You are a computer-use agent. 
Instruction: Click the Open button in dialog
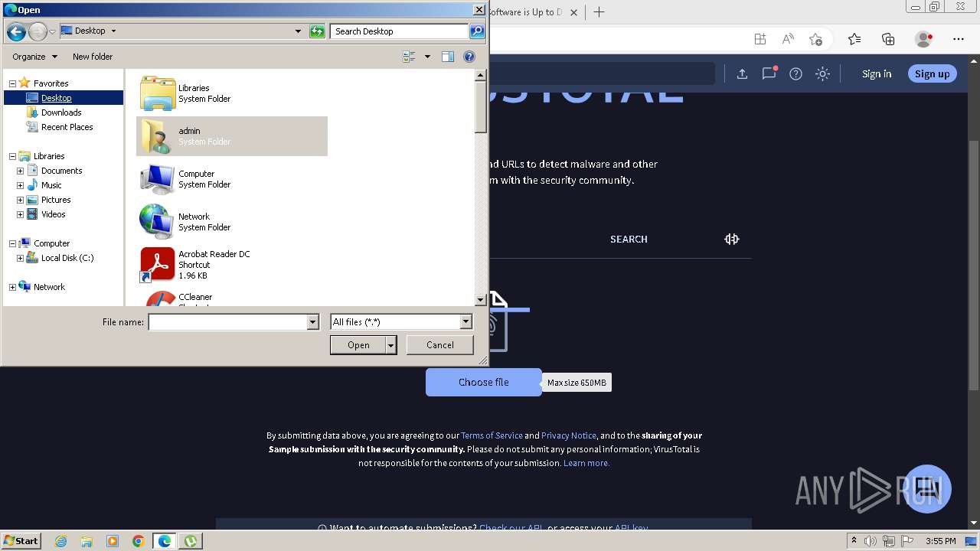click(x=358, y=345)
